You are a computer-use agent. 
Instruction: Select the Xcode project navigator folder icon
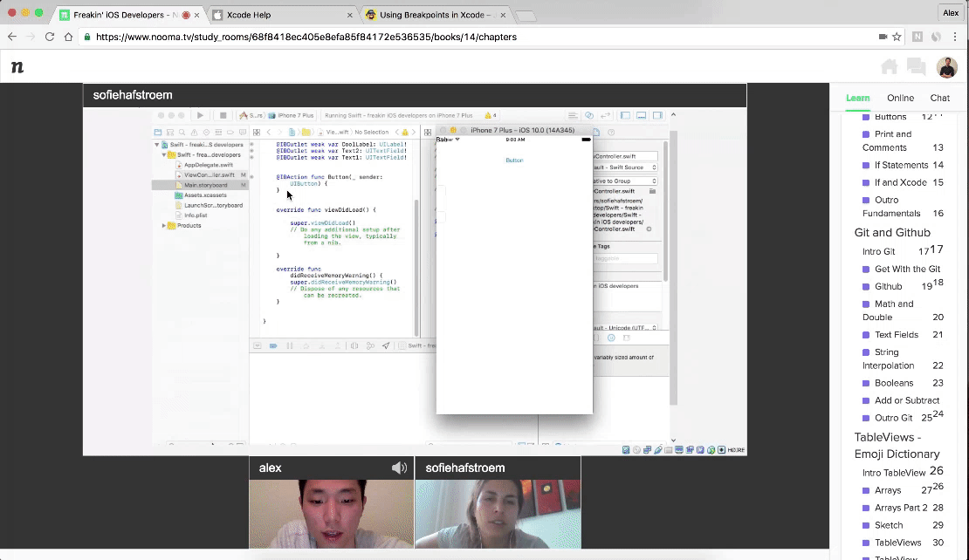[158, 132]
